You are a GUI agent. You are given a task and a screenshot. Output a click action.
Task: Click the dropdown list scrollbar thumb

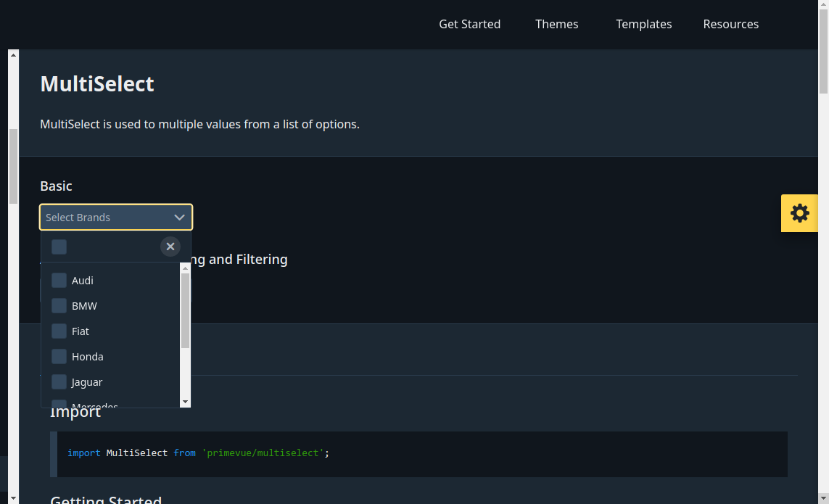pyautogui.click(x=185, y=311)
